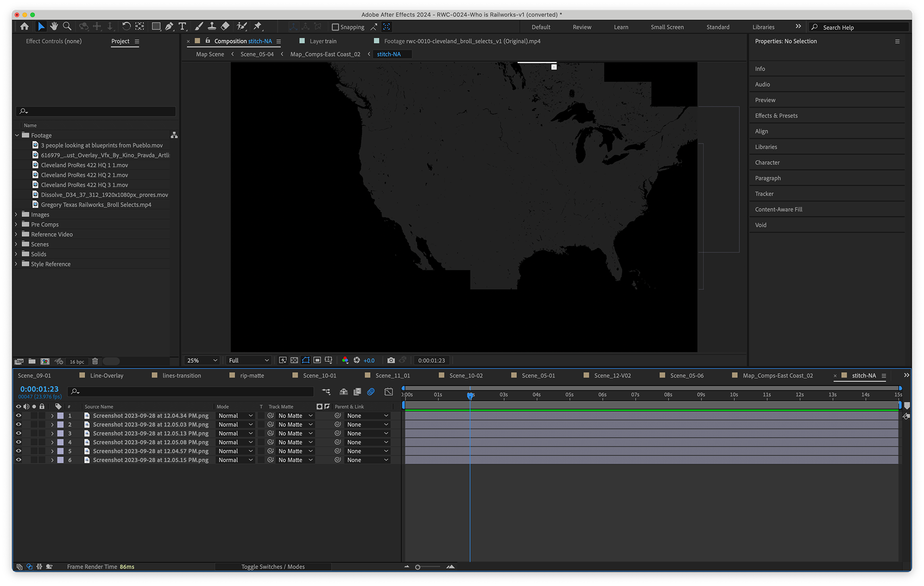
Task: Toggle motion blur for the composition
Action: coord(371,392)
